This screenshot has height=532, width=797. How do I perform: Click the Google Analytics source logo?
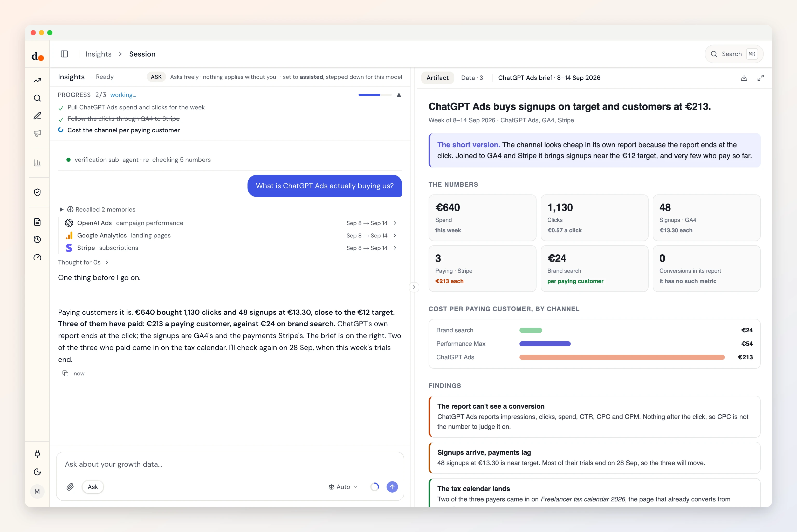point(69,235)
